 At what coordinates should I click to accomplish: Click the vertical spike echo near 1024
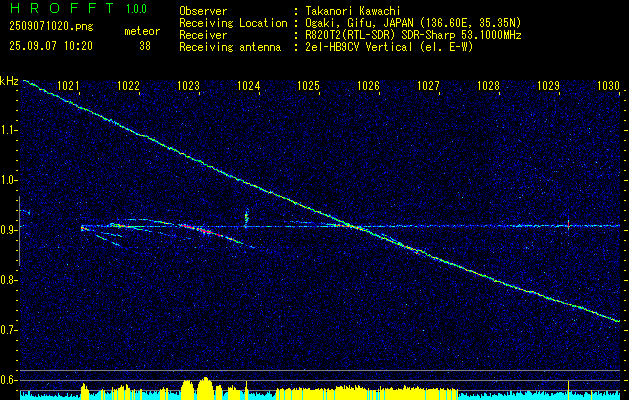[246, 217]
